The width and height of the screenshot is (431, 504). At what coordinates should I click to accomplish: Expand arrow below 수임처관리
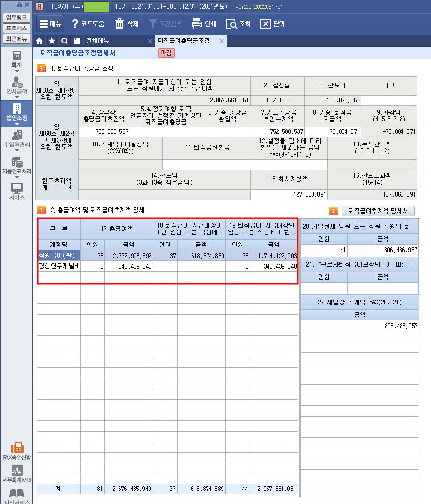click(17, 150)
